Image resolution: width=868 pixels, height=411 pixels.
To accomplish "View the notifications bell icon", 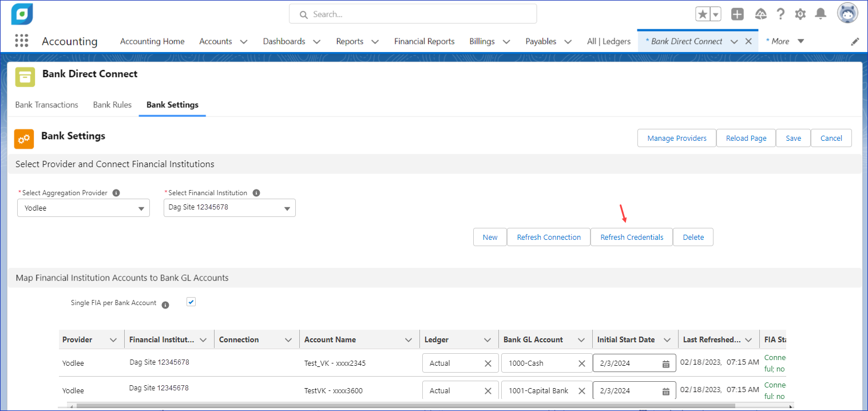I will pyautogui.click(x=821, y=14).
